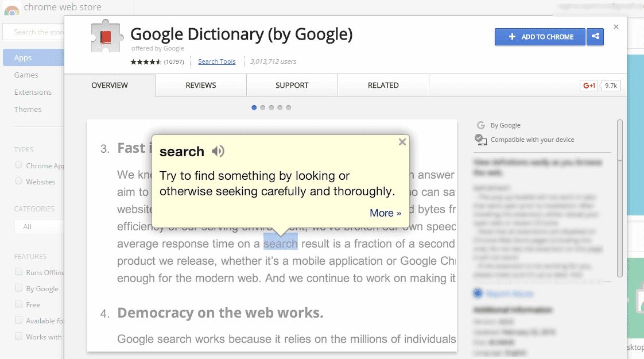644x359 pixels.
Task: Close the yellow definition popup
Action: click(402, 142)
